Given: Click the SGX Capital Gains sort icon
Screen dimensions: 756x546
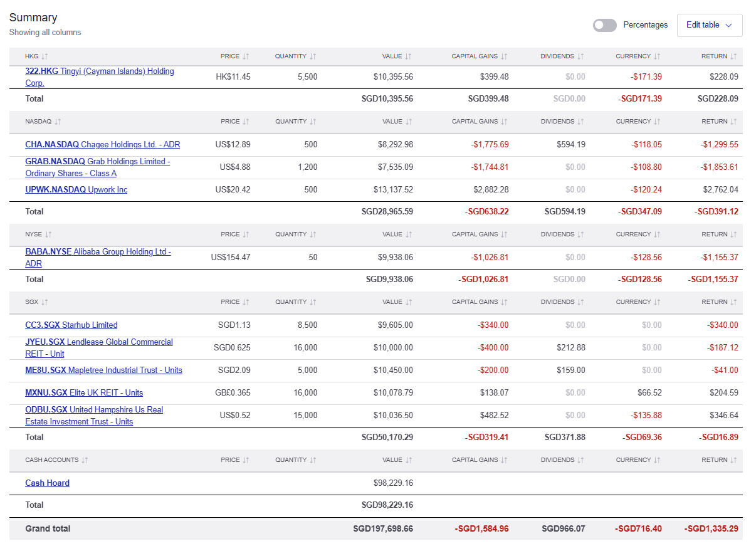Looking at the screenshot, I should (504, 302).
